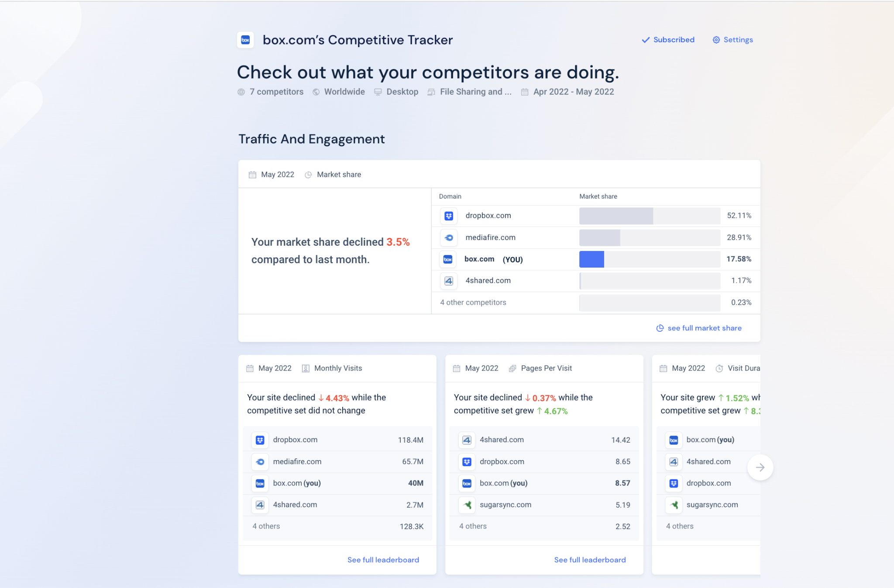The height and width of the screenshot is (588, 894).
Task: Click the dropbox.com favicon in the market share table
Action: tap(448, 216)
